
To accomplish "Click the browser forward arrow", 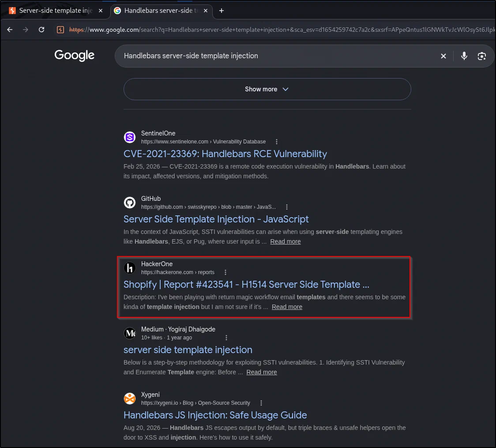I will click(x=25, y=30).
